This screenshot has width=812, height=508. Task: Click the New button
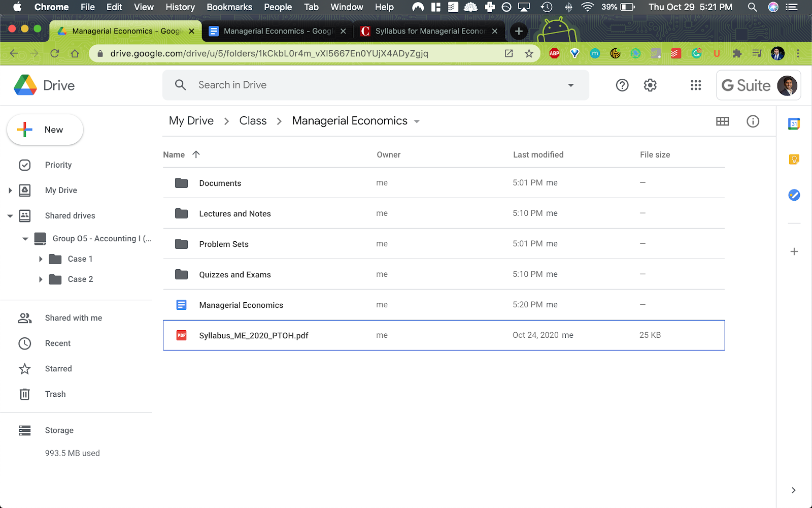(45, 130)
